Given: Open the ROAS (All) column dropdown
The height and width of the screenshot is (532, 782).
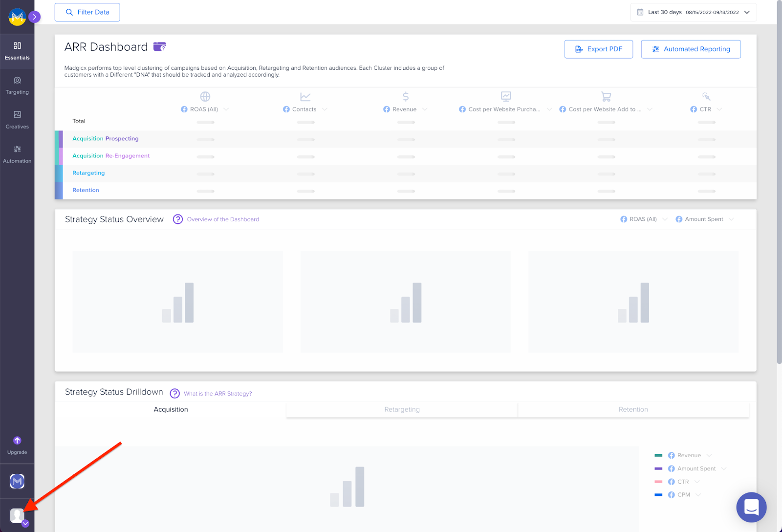Looking at the screenshot, I should 226,109.
